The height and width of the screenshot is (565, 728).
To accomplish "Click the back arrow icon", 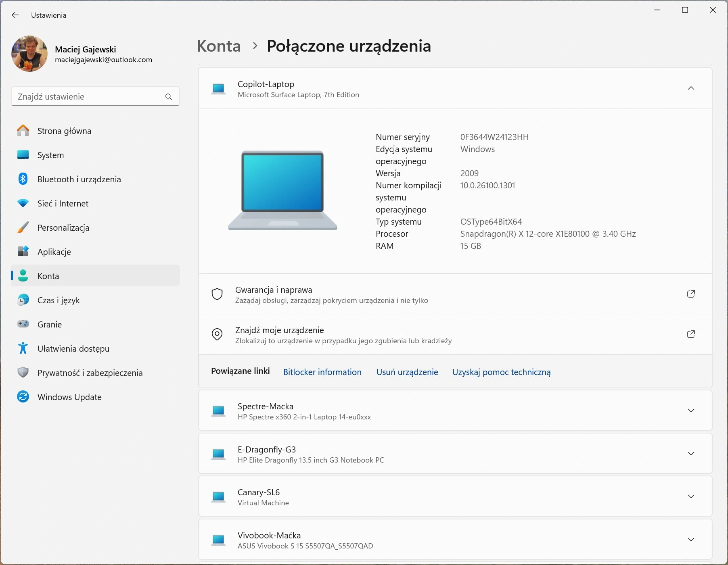I will click(15, 15).
